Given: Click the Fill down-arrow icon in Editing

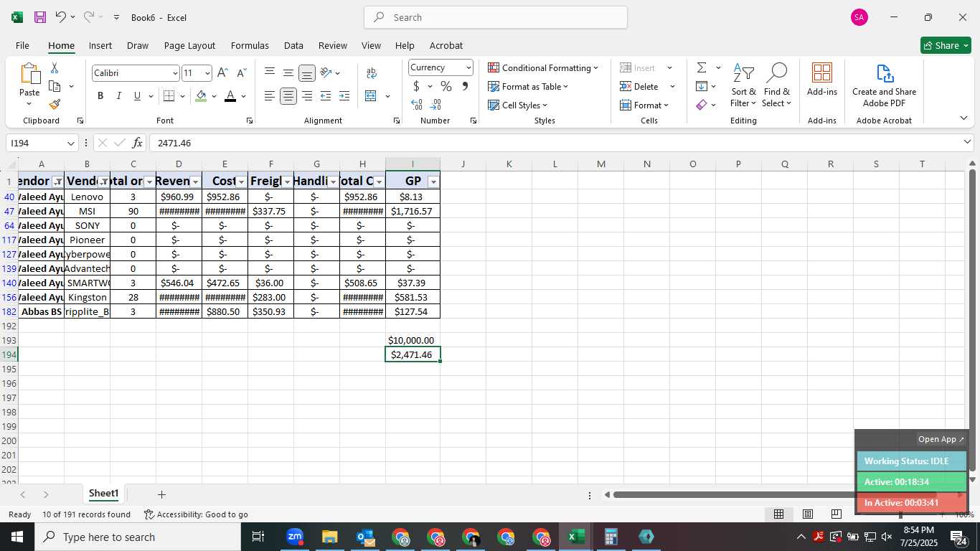Looking at the screenshot, I should point(702,86).
